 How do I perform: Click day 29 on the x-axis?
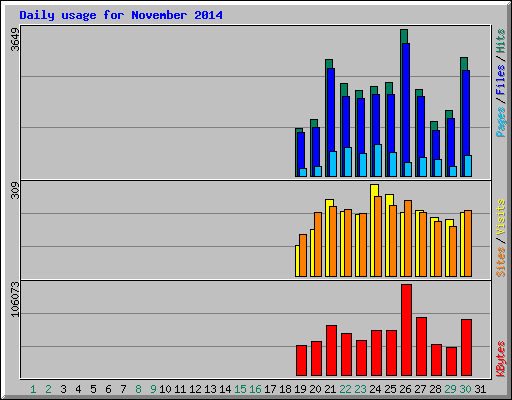point(450,389)
